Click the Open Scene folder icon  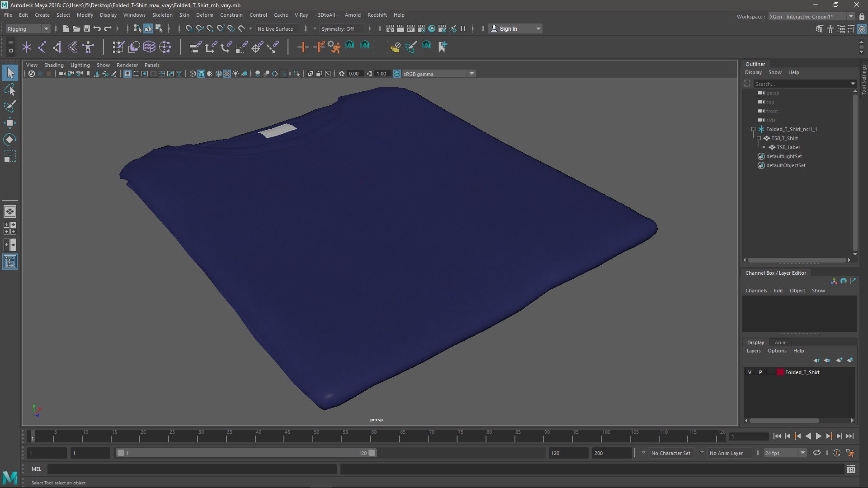coord(76,28)
